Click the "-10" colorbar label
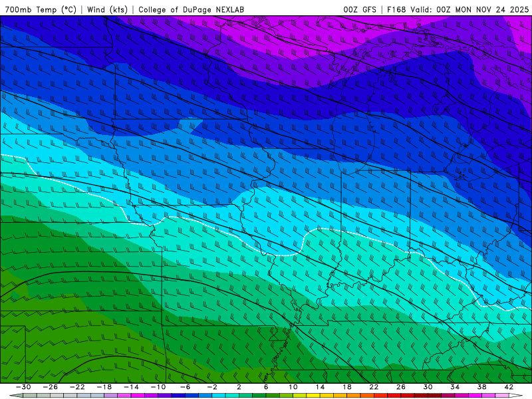Image resolution: width=532 pixels, height=399 pixels. 158,387
